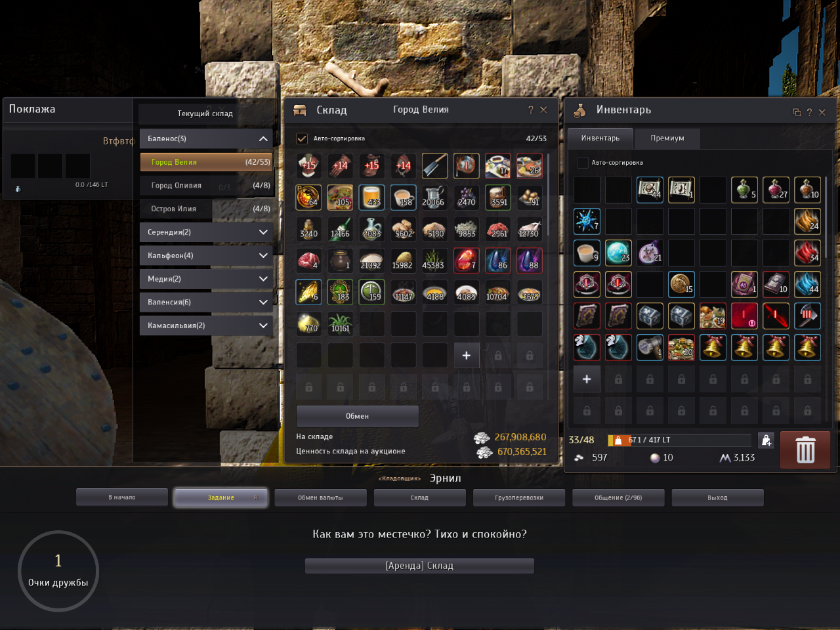840x630 pixels.
Task: Switch to the Премиум tab
Action: (667, 138)
